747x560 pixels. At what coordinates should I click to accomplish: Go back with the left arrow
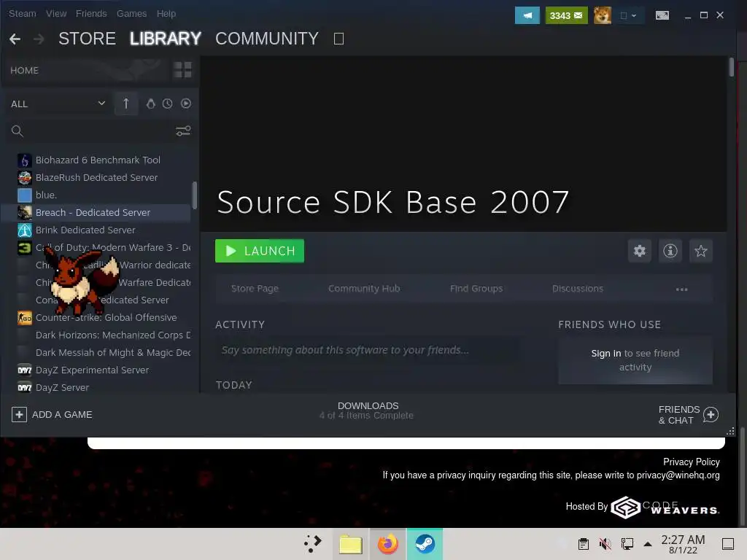15,39
